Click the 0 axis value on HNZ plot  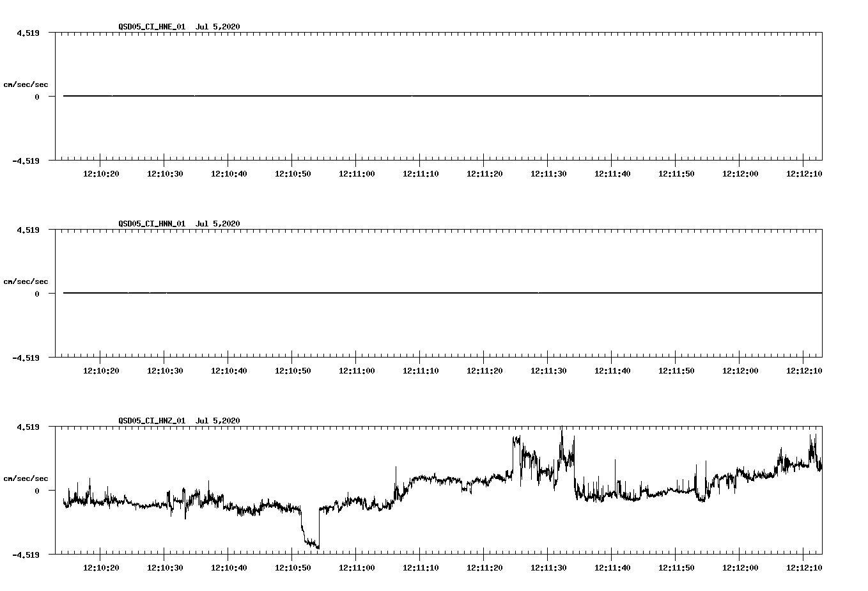[x=37, y=491]
